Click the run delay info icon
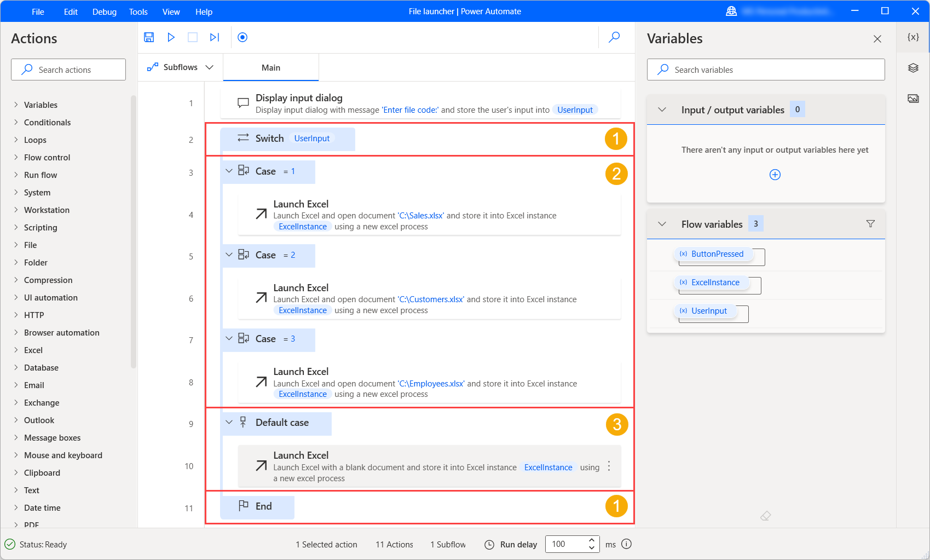 627,544
